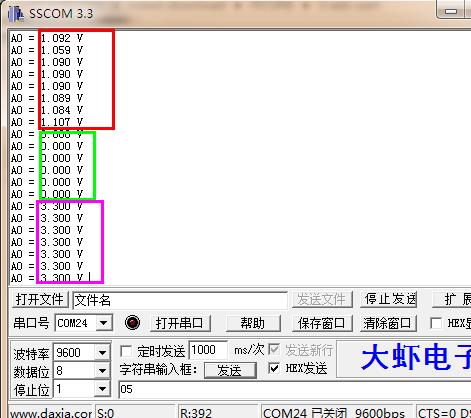Enable the 定时发送 checkbox
The height and width of the screenshot is (418, 471).
click(126, 351)
